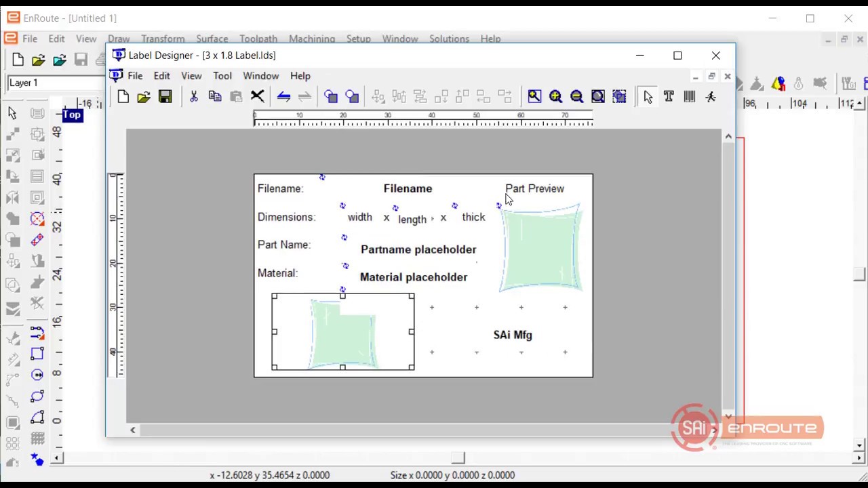Open the EnRoute Solutions menu

[x=449, y=39]
